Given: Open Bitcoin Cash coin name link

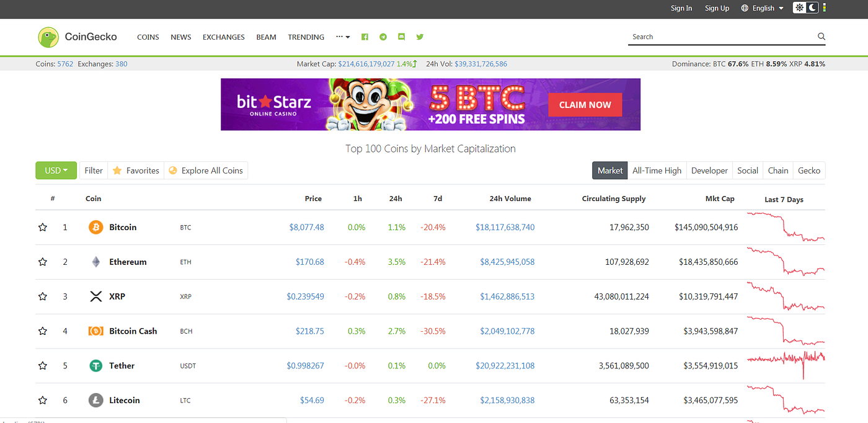Looking at the screenshot, I should [133, 331].
